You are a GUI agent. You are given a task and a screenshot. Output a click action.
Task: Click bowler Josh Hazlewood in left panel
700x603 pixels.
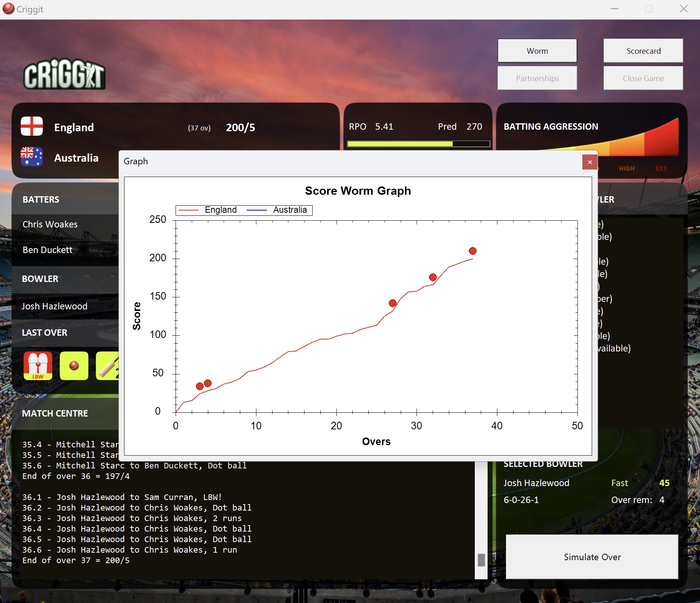click(x=55, y=306)
